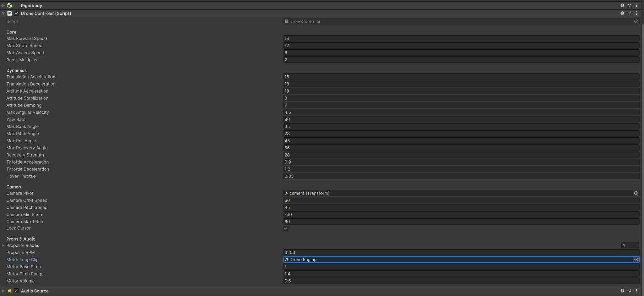Select the Motor Loop Clip label
Screen dimensions: 644x296
tap(22, 259)
